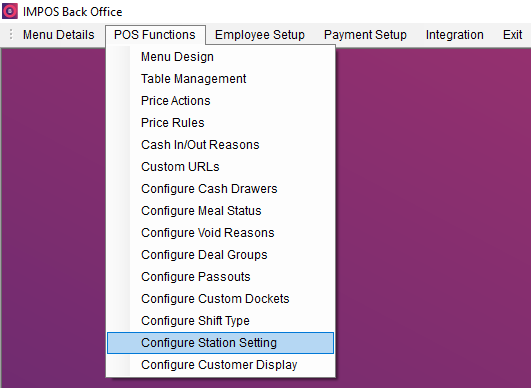Open the Integration menu
Image resolution: width=531 pixels, height=388 pixels.
point(454,35)
